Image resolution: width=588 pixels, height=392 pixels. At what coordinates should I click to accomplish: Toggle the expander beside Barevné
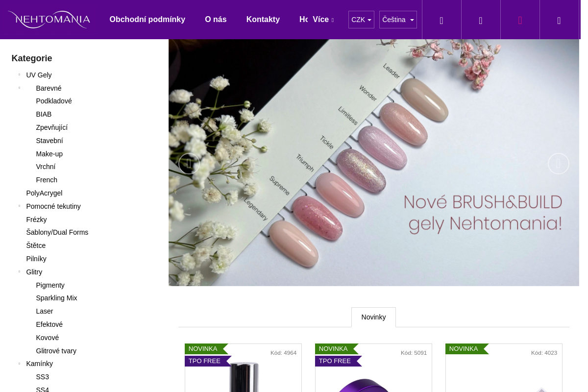coord(19,88)
